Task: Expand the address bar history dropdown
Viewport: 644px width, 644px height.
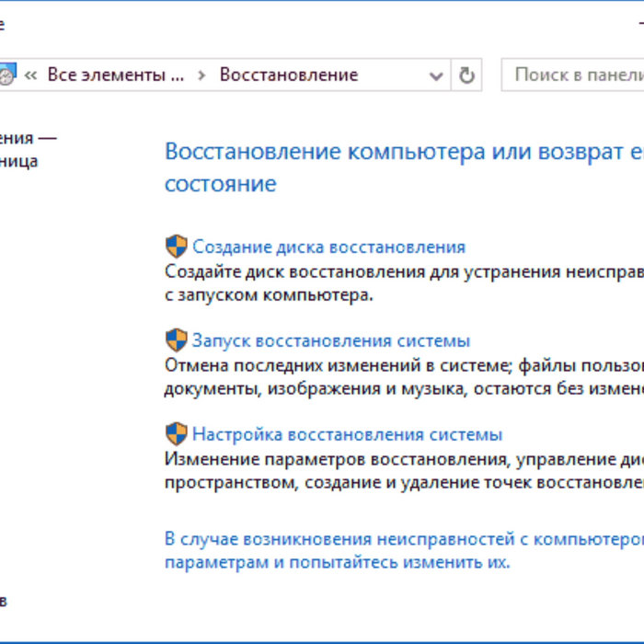Action: (x=436, y=75)
